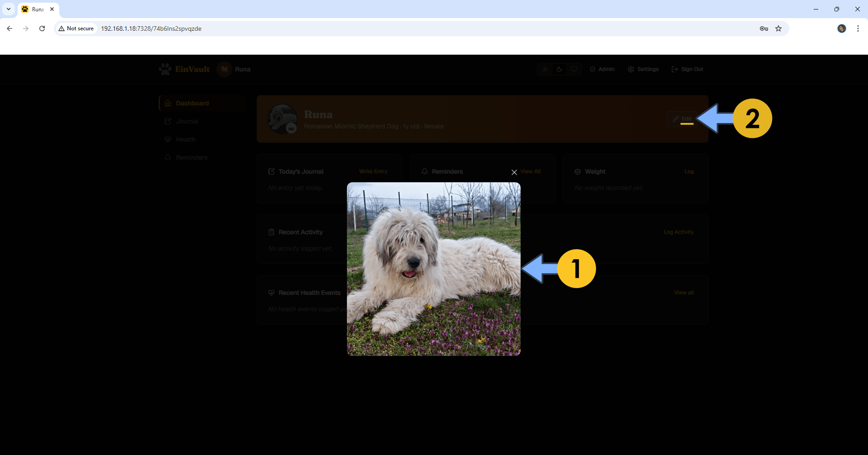Screen dimensions: 868x455
Task: Switch to light theme sun icon
Action: (x=545, y=69)
